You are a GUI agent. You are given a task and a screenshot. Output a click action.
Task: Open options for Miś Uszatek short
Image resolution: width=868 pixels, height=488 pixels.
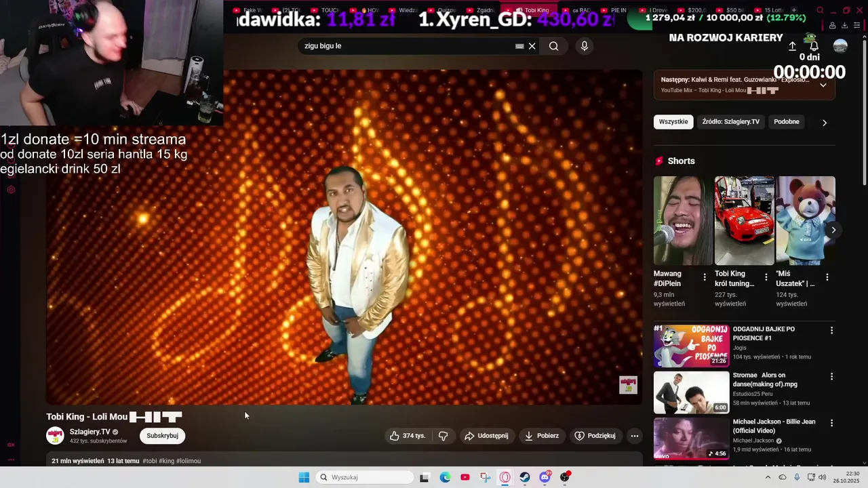827,277
